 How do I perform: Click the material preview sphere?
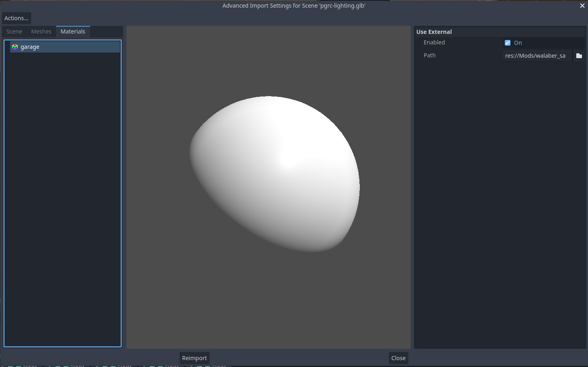pyautogui.click(x=275, y=174)
